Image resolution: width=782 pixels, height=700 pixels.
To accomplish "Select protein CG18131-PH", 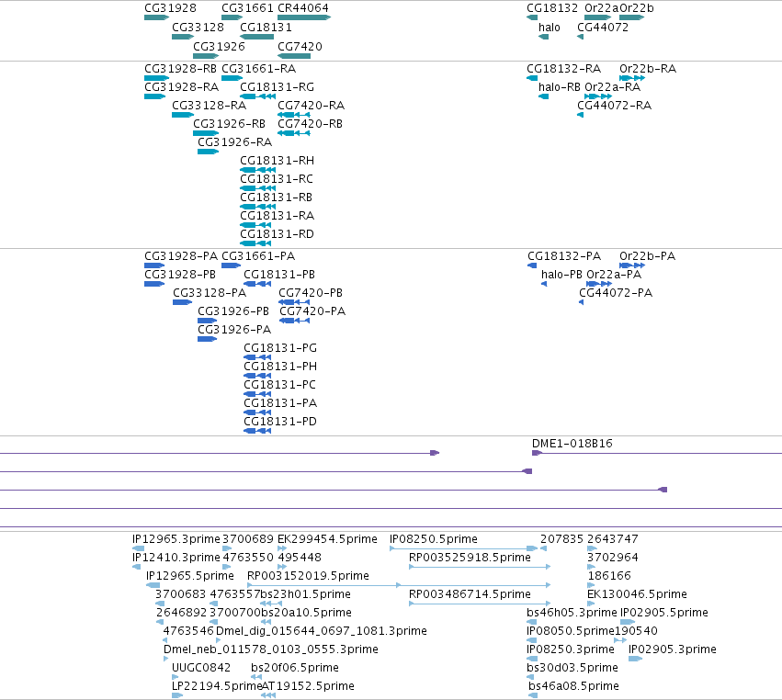I will pyautogui.click(x=280, y=366).
